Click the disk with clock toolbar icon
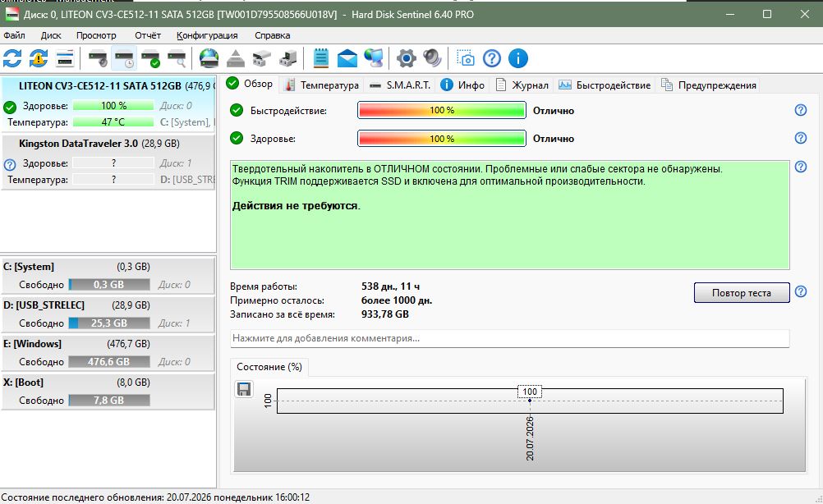This screenshot has width=823, height=504. click(x=124, y=58)
